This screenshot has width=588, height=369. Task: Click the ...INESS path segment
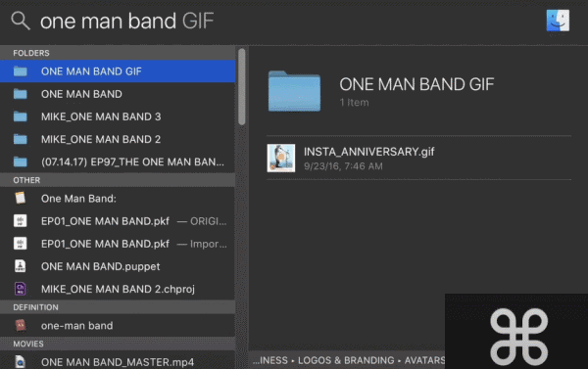[270, 360]
